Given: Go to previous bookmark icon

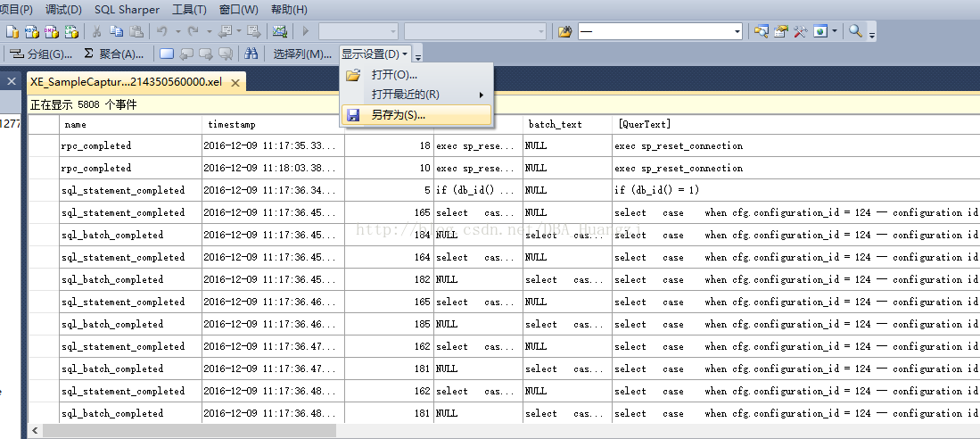Looking at the screenshot, I should click(186, 54).
